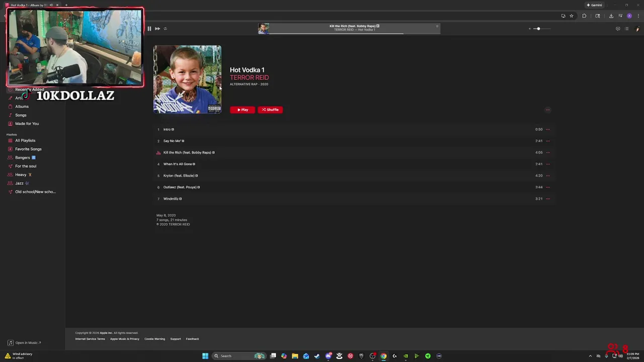Shuffle the Hot Vodka 1 album

(x=270, y=110)
